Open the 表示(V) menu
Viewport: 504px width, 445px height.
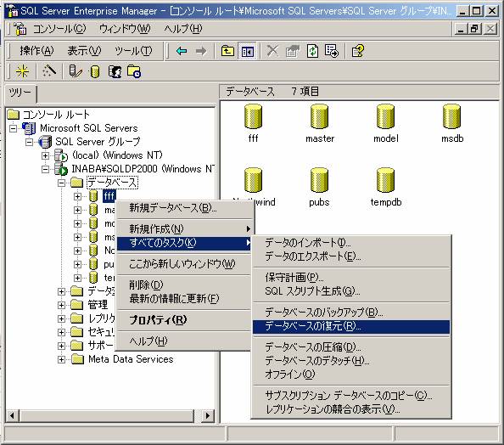tap(84, 51)
